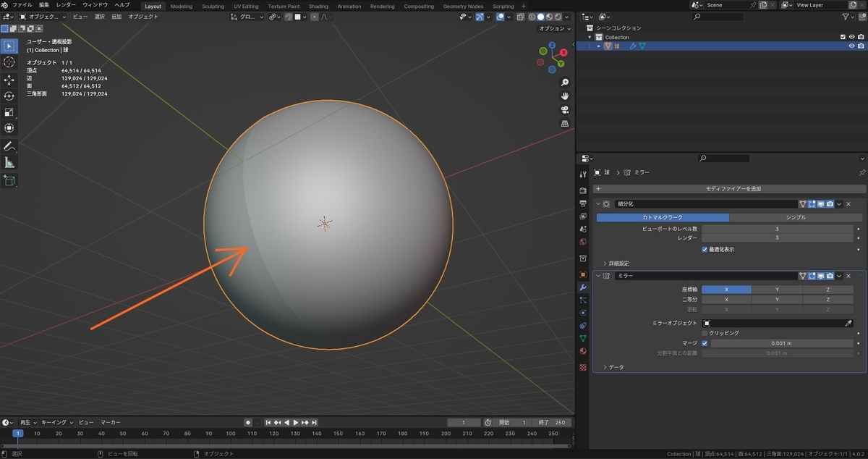Activate the Annotate tool
868x459 pixels.
coord(9,146)
